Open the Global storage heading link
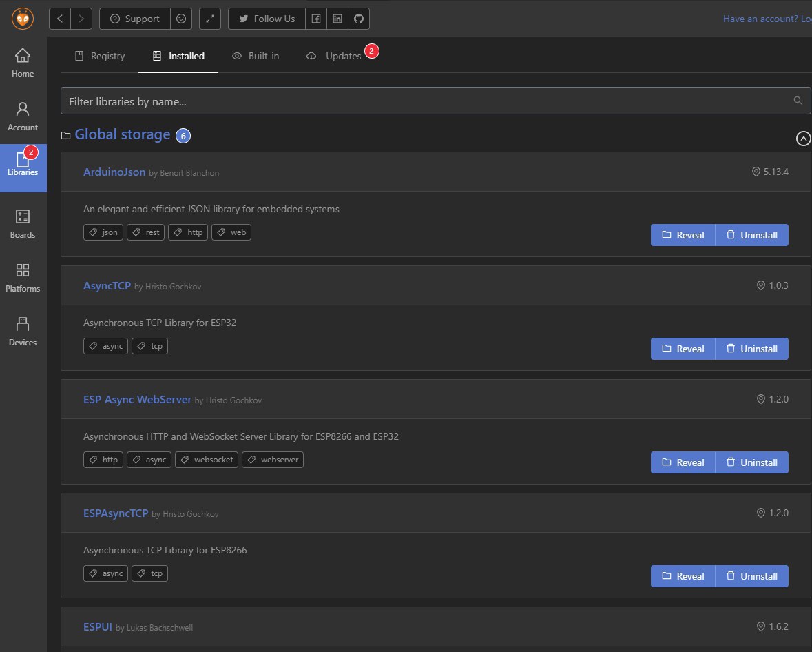Viewport: 812px width, 652px height. coord(122,134)
